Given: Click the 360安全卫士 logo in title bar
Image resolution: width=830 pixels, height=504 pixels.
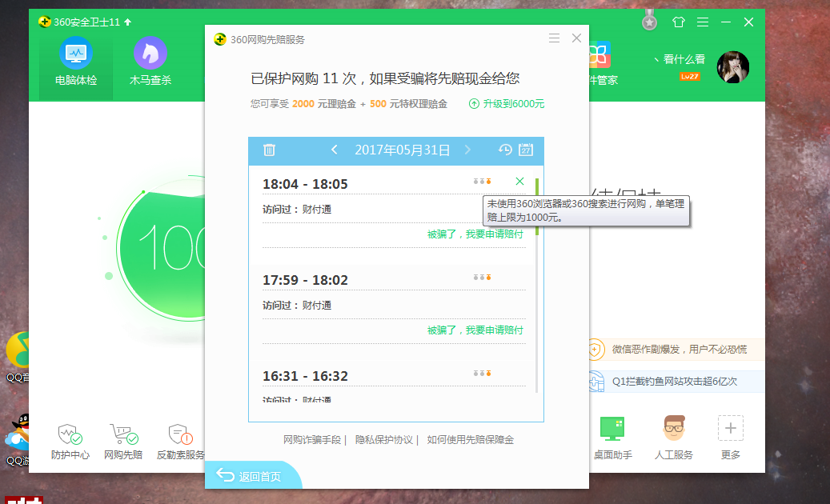Looking at the screenshot, I should pyautogui.click(x=45, y=22).
